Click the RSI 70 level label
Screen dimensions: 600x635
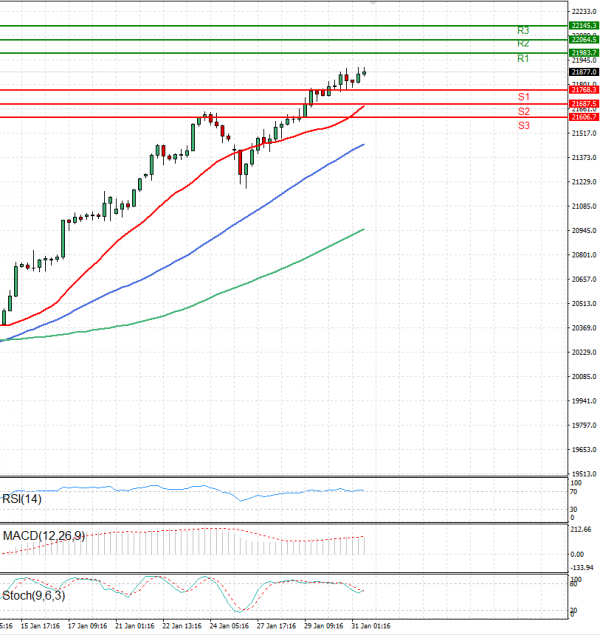[x=574, y=492]
